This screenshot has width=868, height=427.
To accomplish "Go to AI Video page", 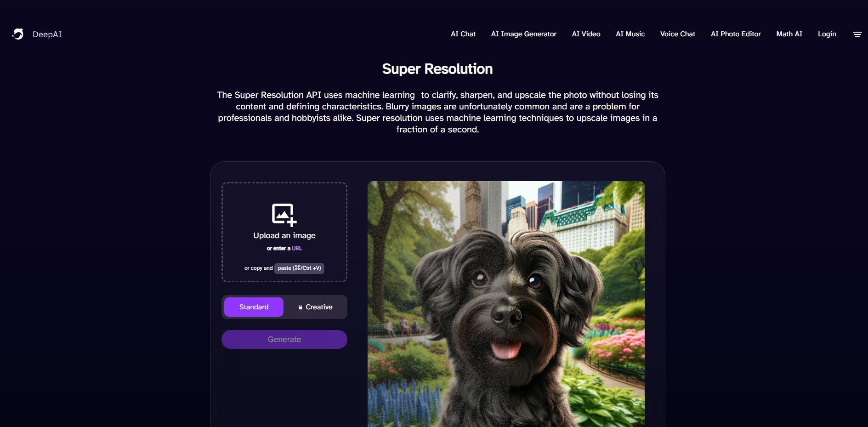I will (586, 34).
